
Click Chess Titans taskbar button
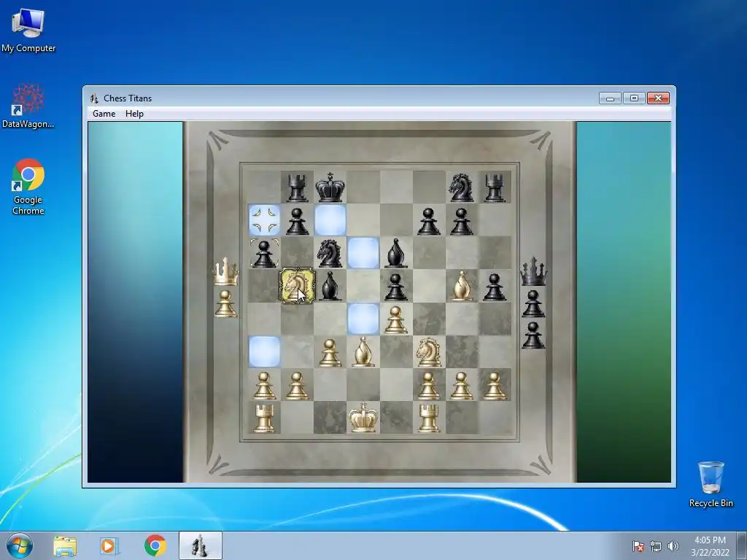click(200, 545)
